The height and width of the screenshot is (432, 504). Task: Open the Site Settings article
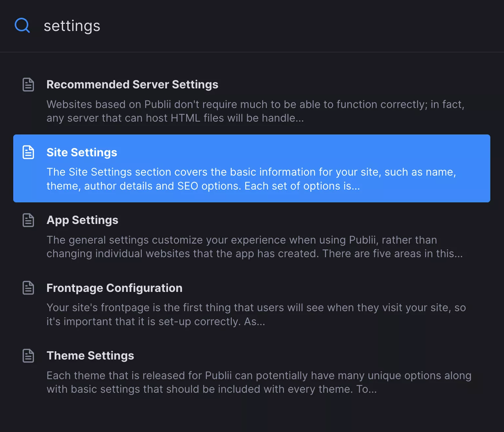point(82,152)
